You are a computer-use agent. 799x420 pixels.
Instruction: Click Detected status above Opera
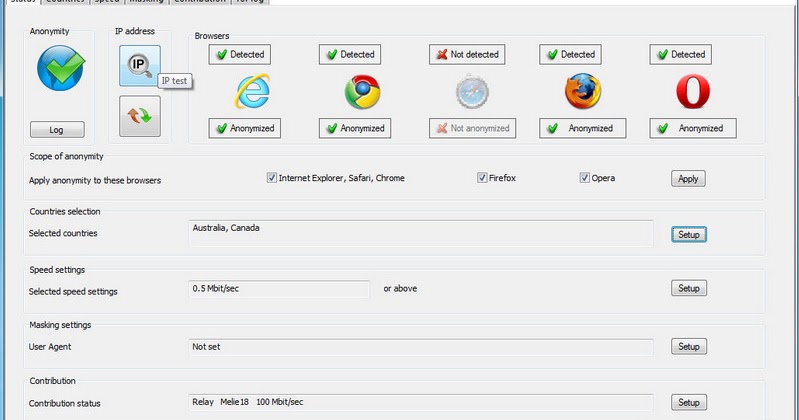pos(680,55)
